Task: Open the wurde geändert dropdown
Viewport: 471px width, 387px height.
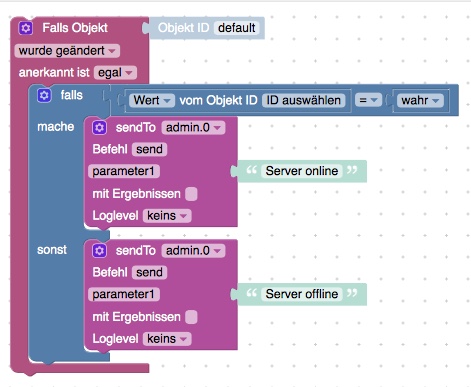Action: coord(67,51)
